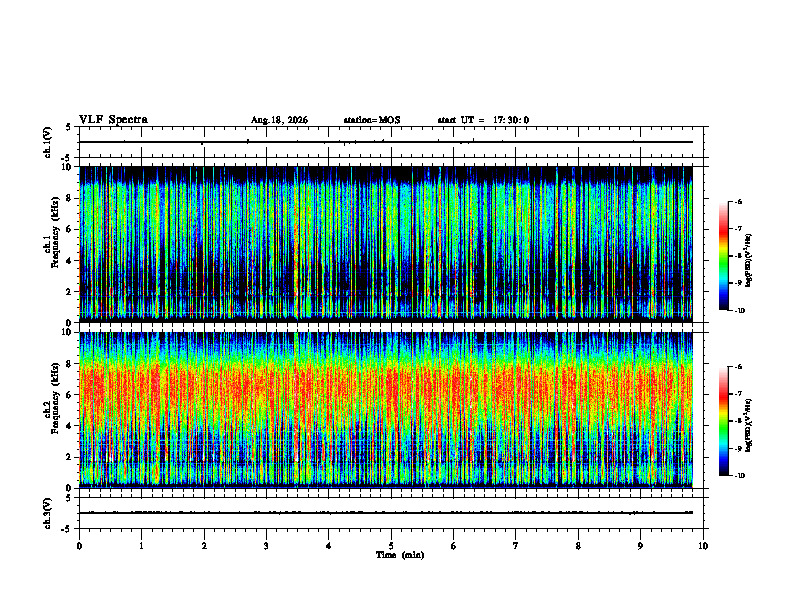Click the ch.3 voltage waveform trace
This screenshot has width=792, height=612.
[386, 513]
